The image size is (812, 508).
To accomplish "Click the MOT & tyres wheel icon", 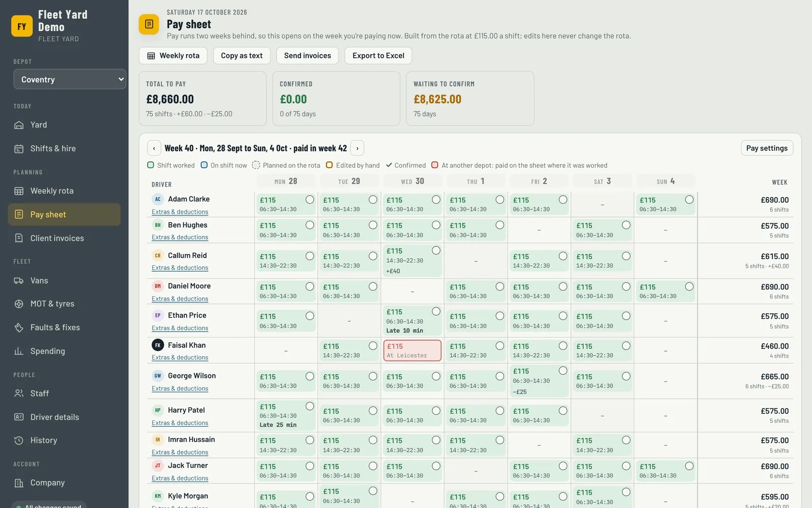I will (19, 304).
